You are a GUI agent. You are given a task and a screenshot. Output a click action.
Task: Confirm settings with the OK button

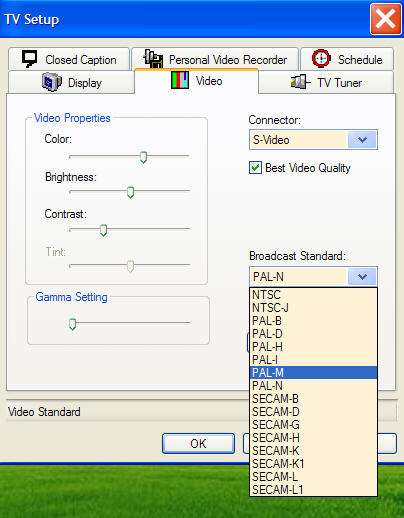[198, 443]
